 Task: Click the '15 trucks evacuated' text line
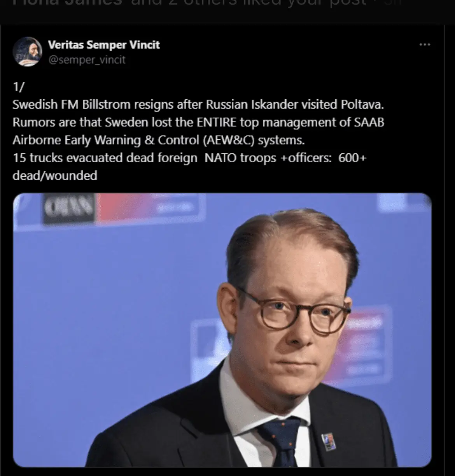tap(189, 158)
